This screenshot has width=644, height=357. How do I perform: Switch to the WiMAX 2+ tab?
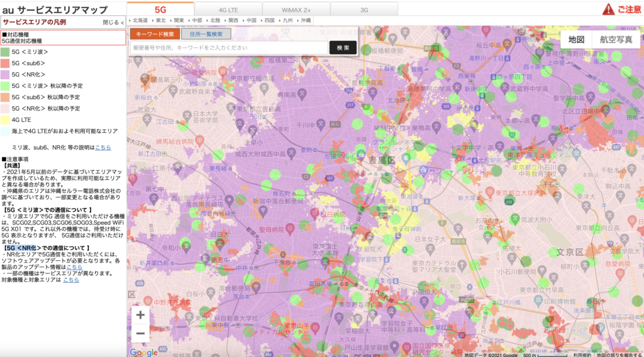click(x=296, y=9)
